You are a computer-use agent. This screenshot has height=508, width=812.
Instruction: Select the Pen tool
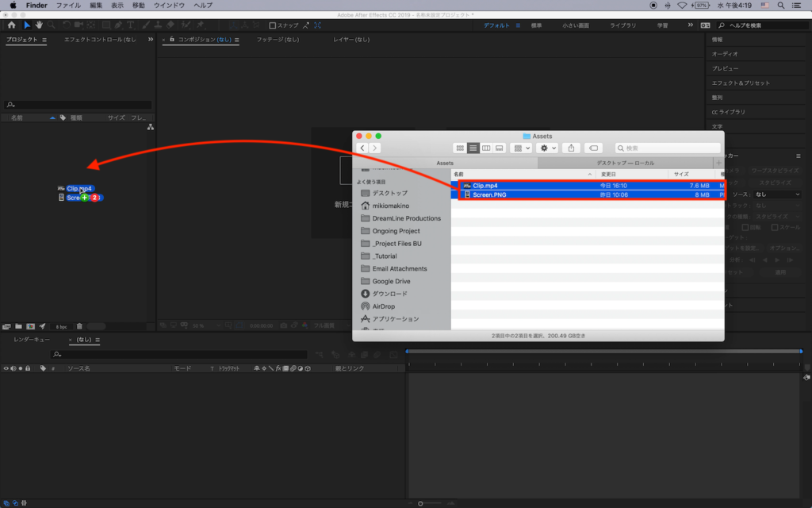119,25
